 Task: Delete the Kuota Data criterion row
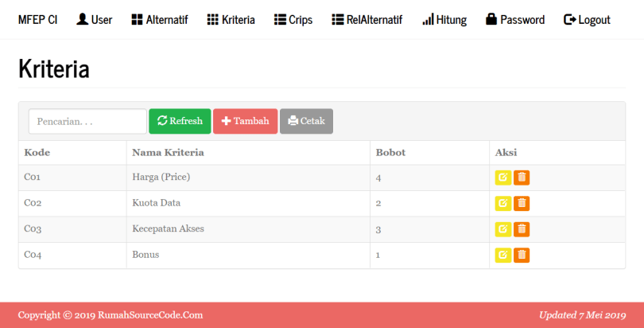(x=522, y=203)
